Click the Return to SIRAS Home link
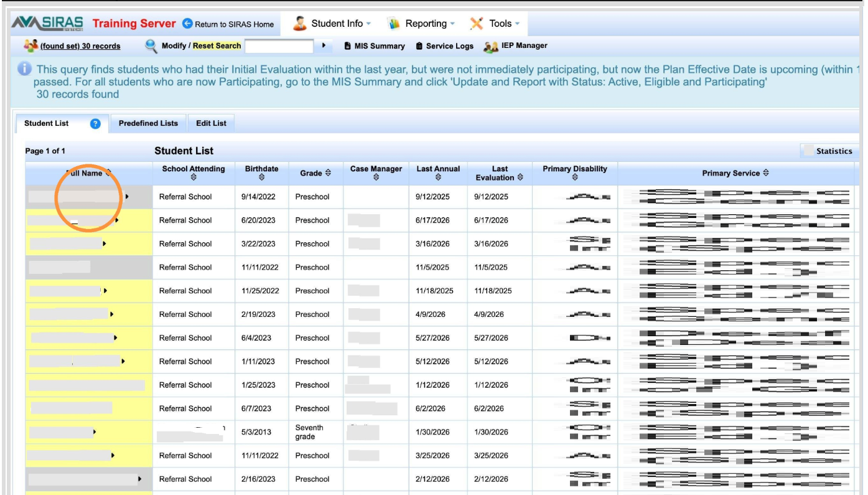 [235, 24]
